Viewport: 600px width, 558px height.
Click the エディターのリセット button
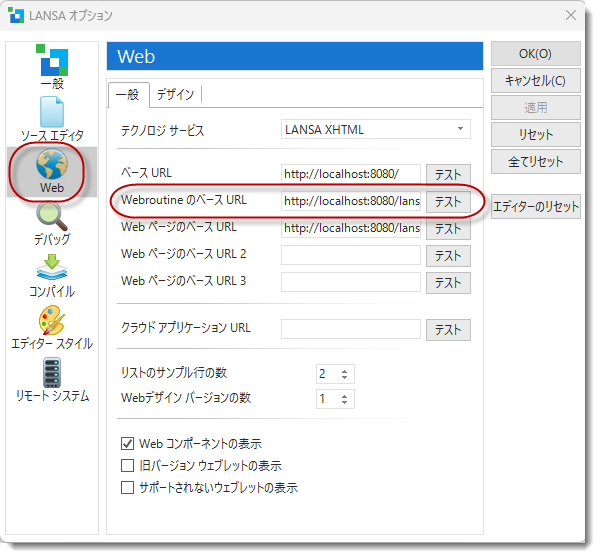click(536, 207)
